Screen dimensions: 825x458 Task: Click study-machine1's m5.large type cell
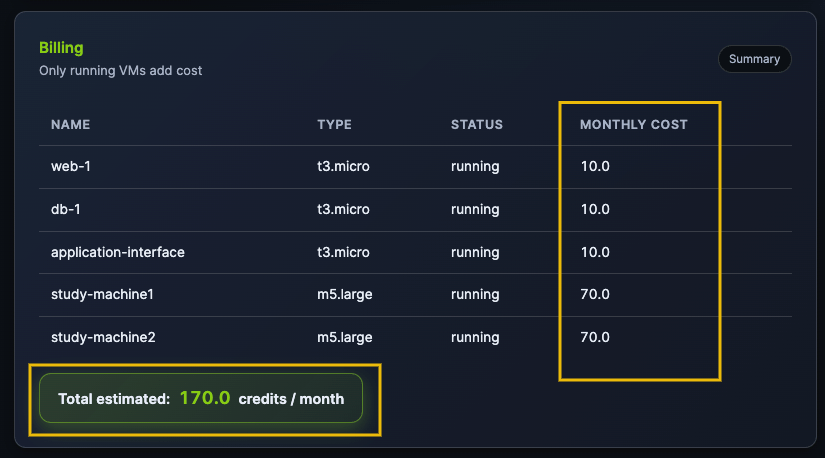point(344,295)
